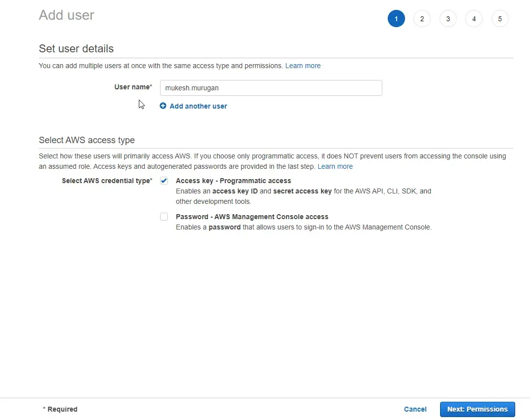The height and width of the screenshot is (420, 530).
Task: Click the step 3 circle indicator
Action: 448,18
